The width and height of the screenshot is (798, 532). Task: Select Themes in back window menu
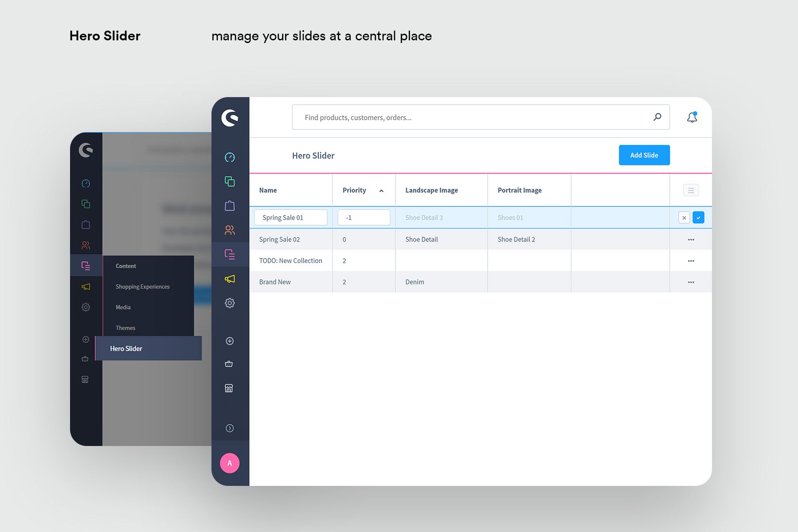click(x=125, y=328)
